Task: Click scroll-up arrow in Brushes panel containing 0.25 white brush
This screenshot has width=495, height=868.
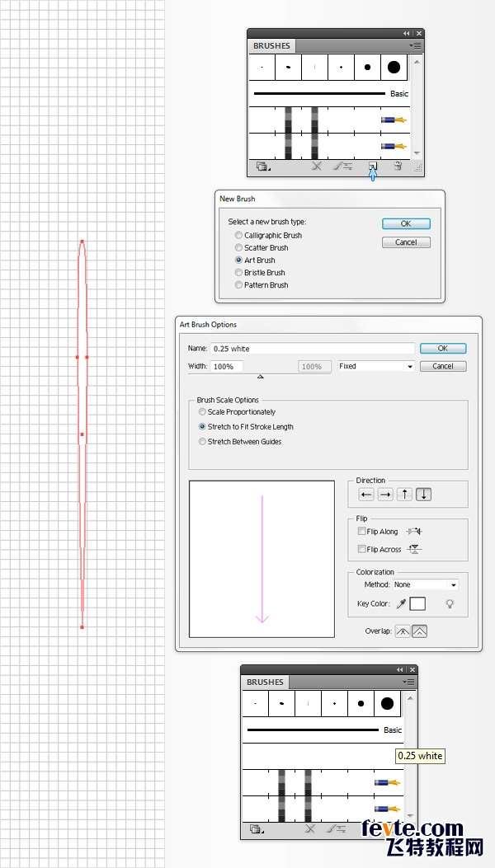Action: click(410, 699)
